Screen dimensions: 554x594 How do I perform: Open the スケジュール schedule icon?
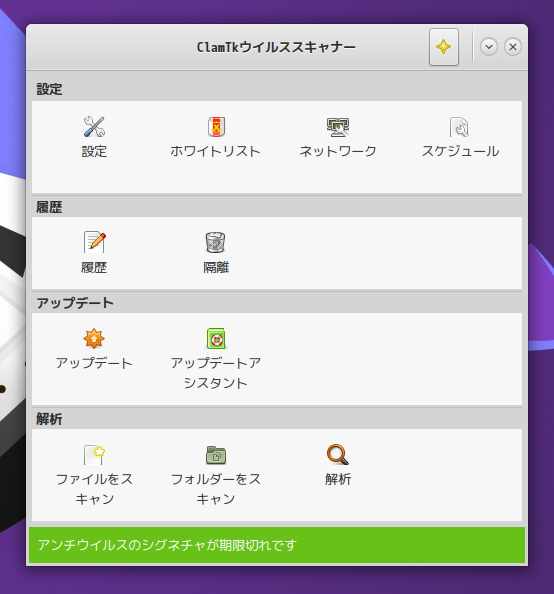tap(459, 127)
